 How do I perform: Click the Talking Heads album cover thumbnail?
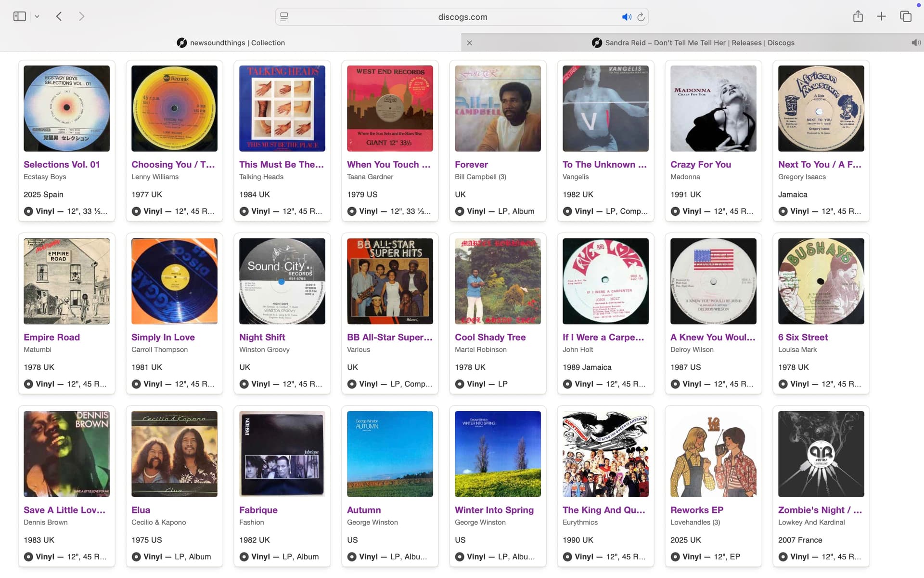click(x=282, y=108)
